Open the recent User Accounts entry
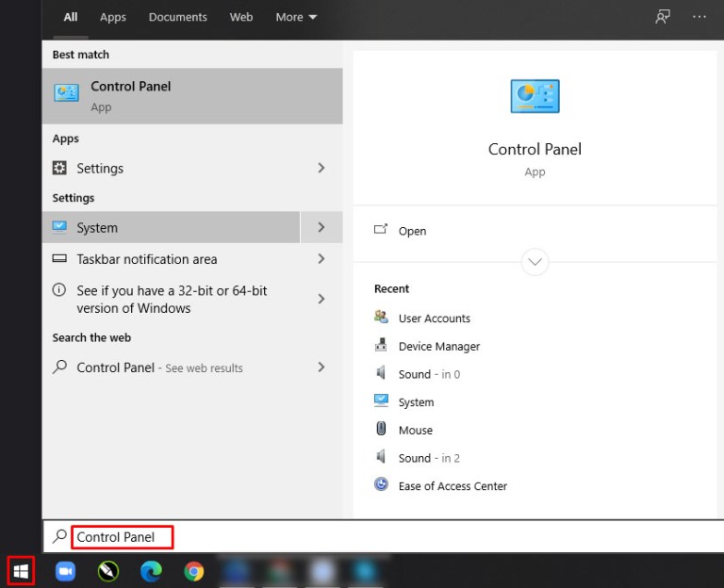Screen dimensions: 724x588 pyautogui.click(x=434, y=318)
